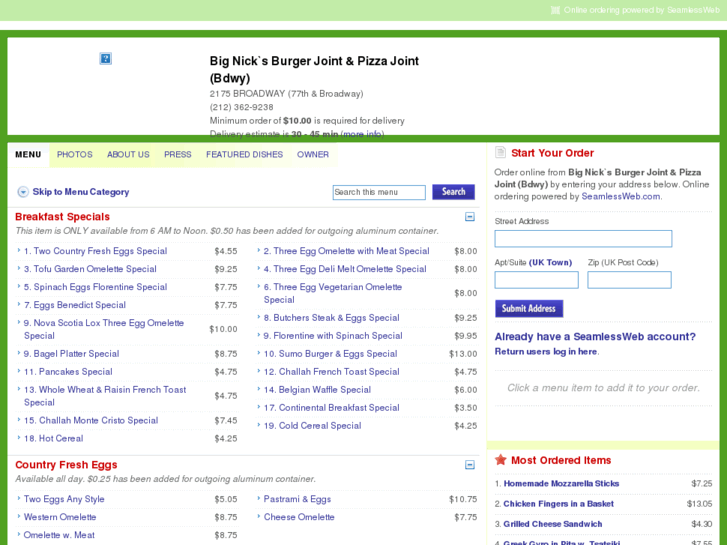The image size is (727, 545).
Task: Select Cold Cereal Special
Action: [x=312, y=426]
